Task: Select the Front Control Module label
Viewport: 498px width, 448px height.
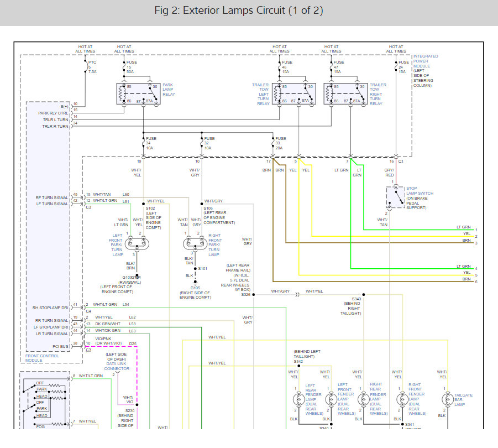Action: pos(41,358)
